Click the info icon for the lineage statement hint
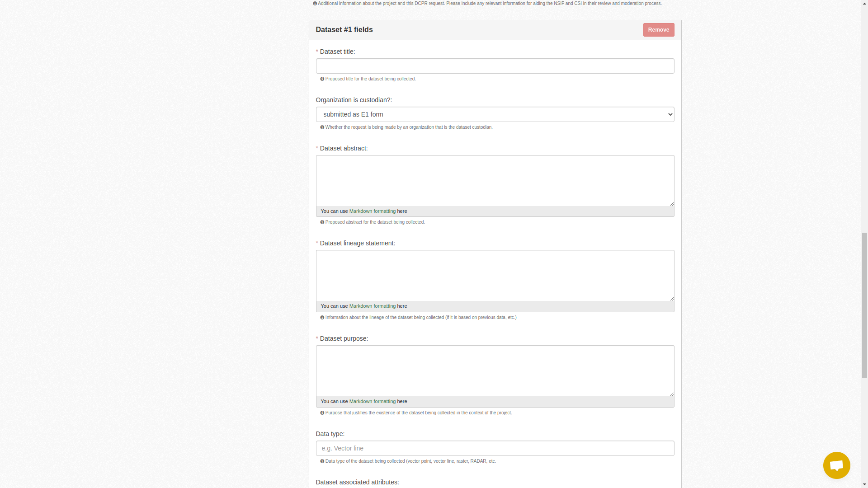This screenshot has width=868, height=488. coord(322,317)
